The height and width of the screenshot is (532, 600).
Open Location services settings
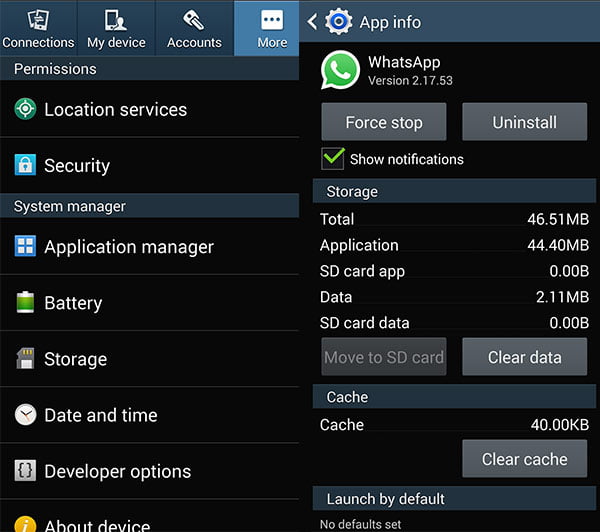click(150, 109)
